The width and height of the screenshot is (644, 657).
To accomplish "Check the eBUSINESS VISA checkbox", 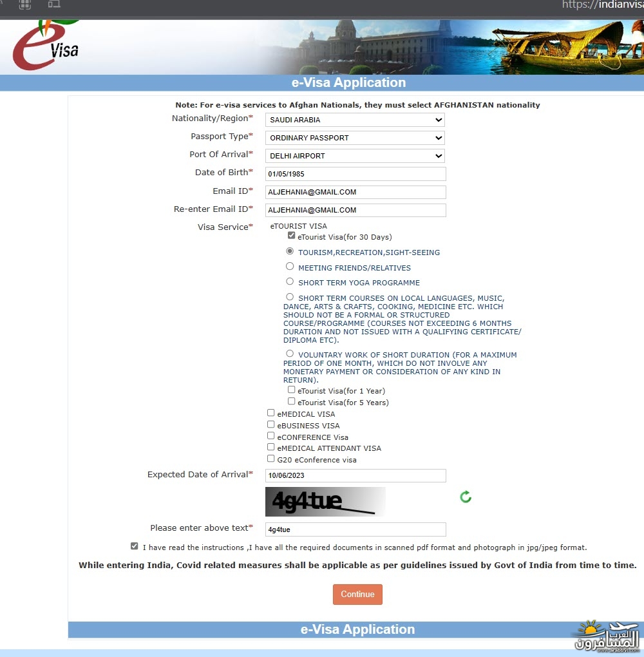I will coord(270,424).
